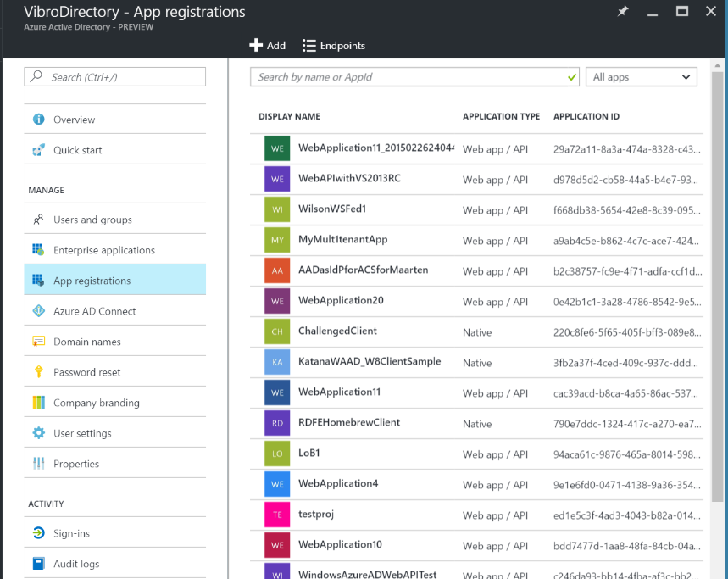View Sign-ins activity
Image resolution: width=728 pixels, height=579 pixels.
[114, 533]
